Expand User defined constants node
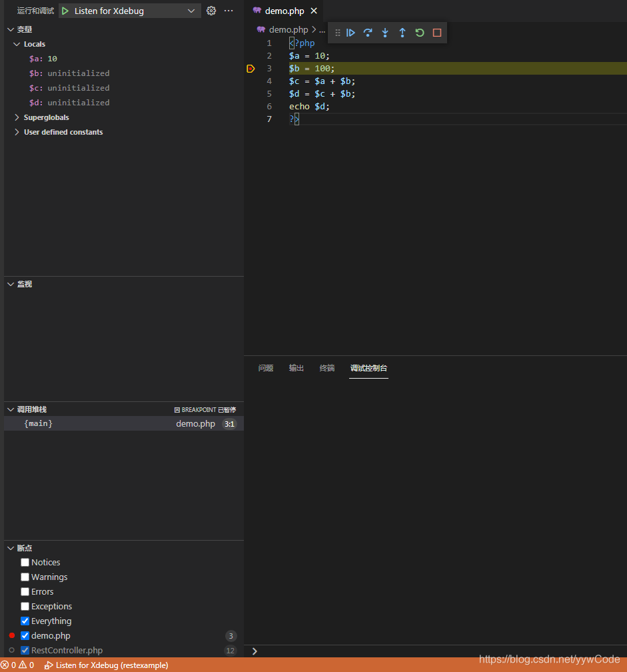 pyautogui.click(x=17, y=132)
